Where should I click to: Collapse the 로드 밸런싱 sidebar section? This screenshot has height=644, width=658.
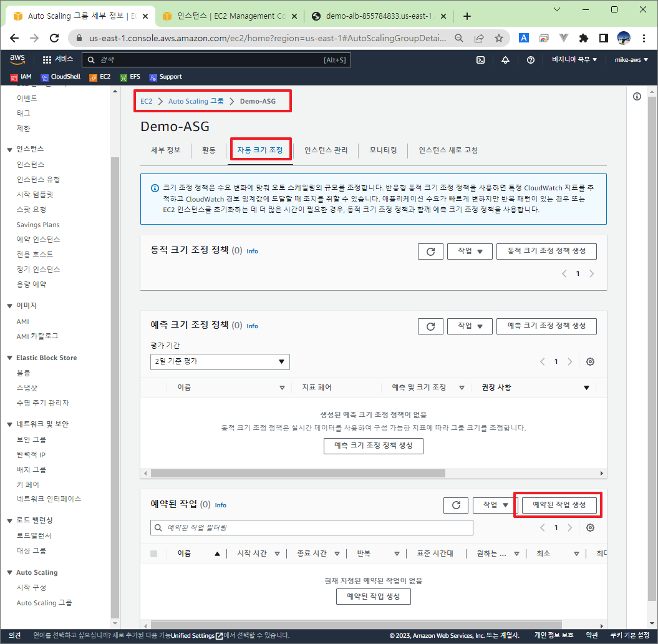9,520
